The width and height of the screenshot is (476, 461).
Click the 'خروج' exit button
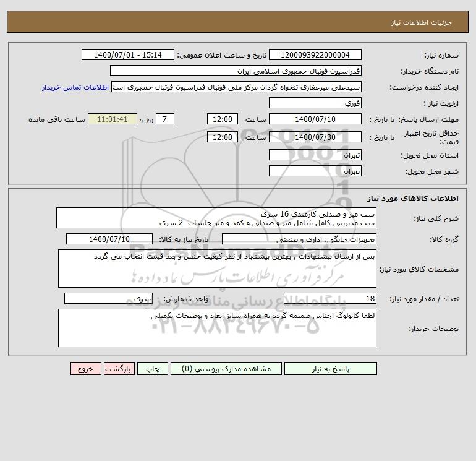pos(85,369)
